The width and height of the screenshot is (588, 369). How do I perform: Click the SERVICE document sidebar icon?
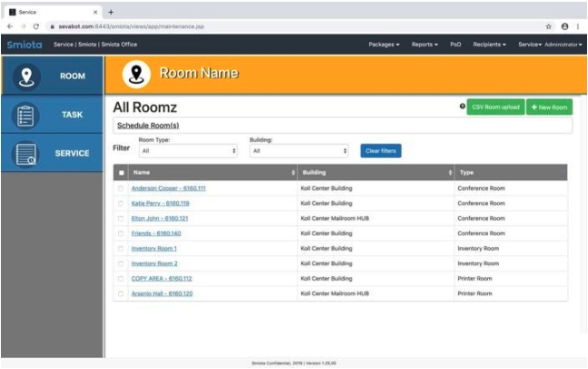point(25,155)
